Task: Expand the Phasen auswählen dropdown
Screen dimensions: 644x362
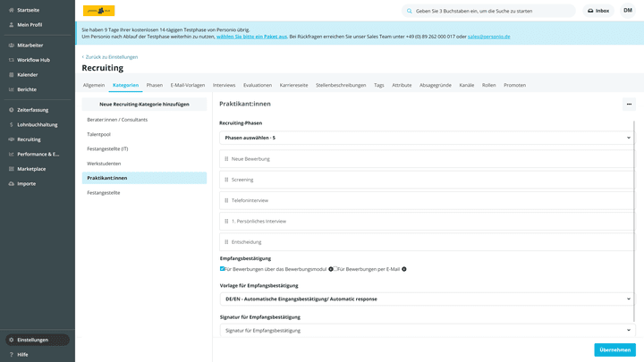Action: pos(427,138)
